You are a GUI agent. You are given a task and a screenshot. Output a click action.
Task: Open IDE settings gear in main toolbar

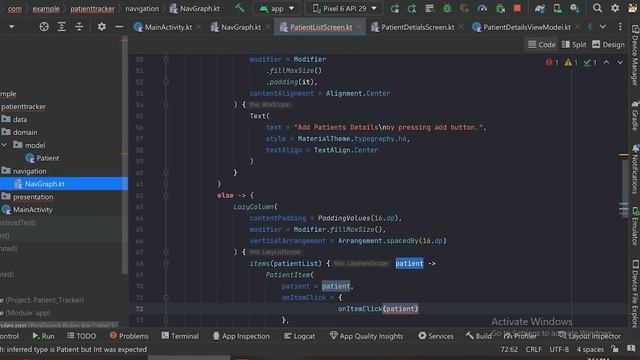click(615, 8)
